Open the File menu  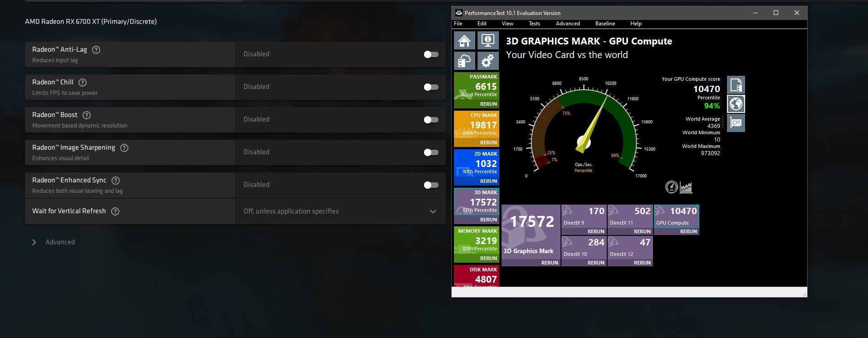click(x=458, y=24)
